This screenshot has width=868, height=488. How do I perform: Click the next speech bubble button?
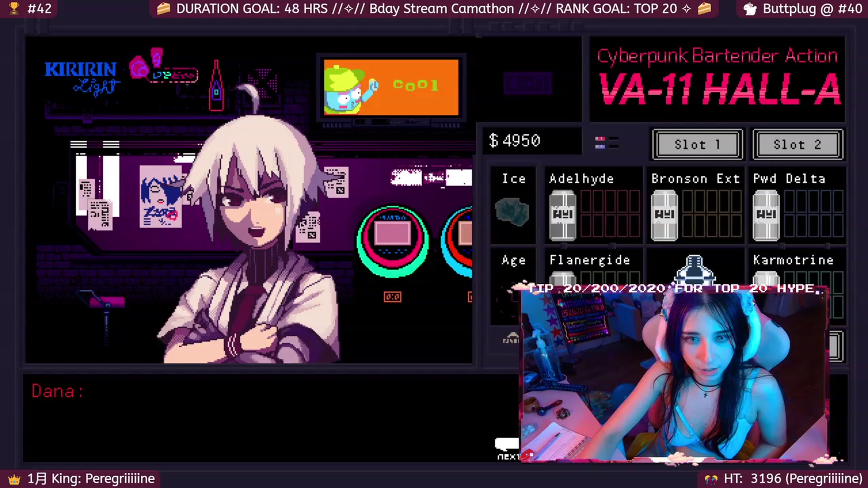pyautogui.click(x=507, y=449)
